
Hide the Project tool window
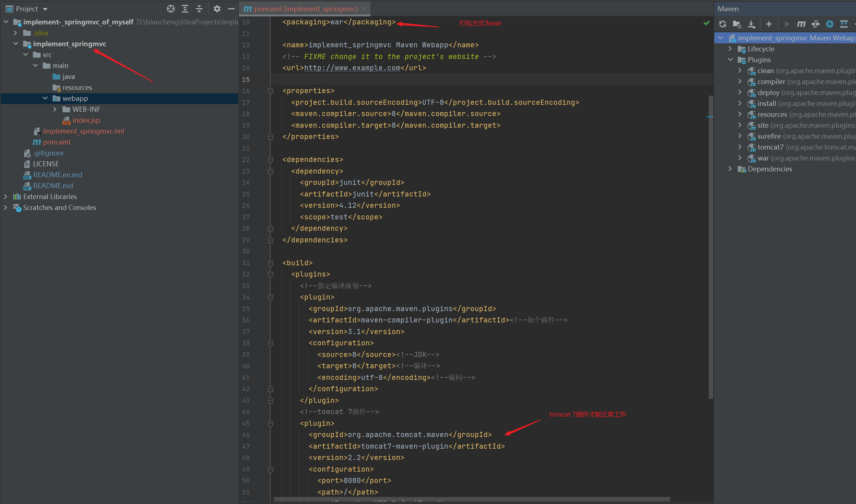(x=231, y=9)
